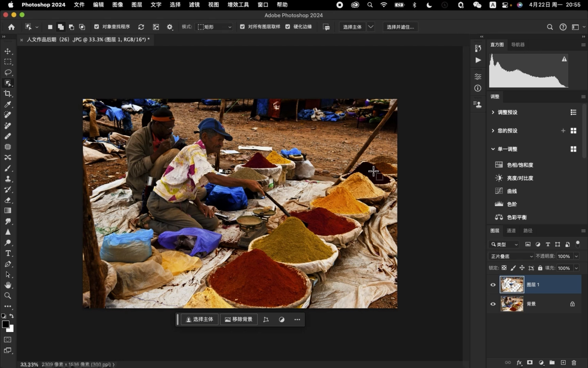
Task: Open the 不透明度 dropdown arrow
Action: 576,256
